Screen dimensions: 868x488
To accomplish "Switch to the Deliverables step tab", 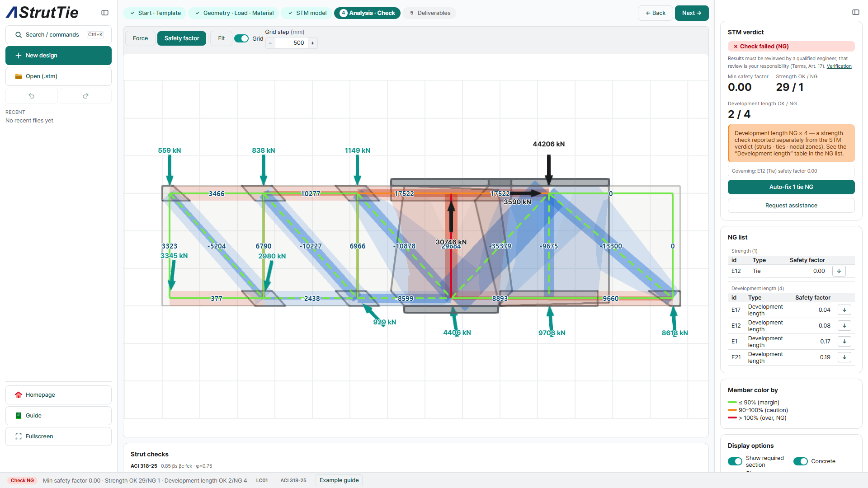I will click(x=430, y=13).
